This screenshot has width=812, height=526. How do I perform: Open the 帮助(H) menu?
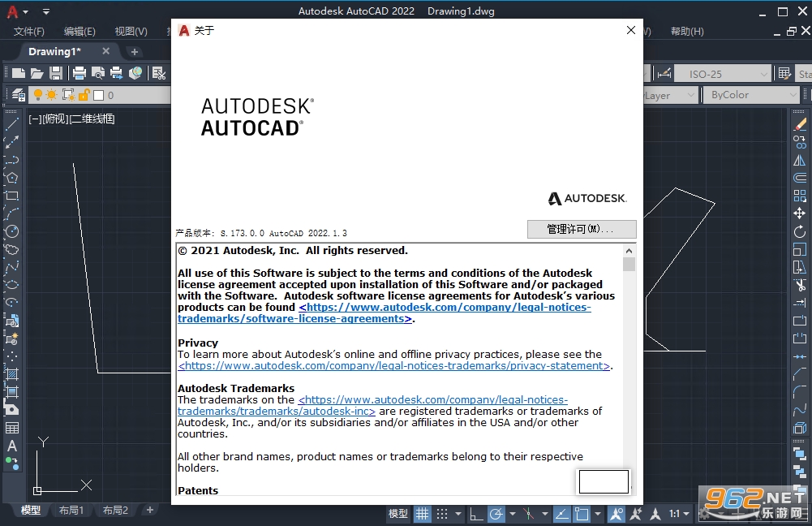pyautogui.click(x=687, y=32)
